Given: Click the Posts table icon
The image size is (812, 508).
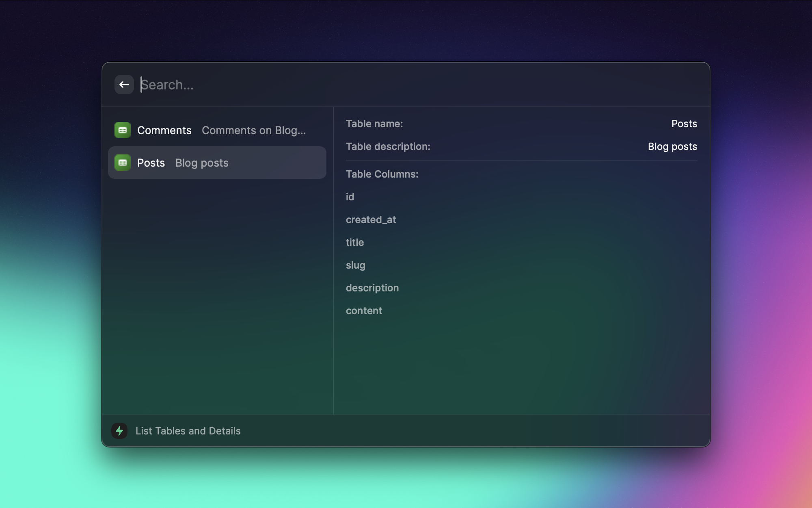Looking at the screenshot, I should point(123,163).
